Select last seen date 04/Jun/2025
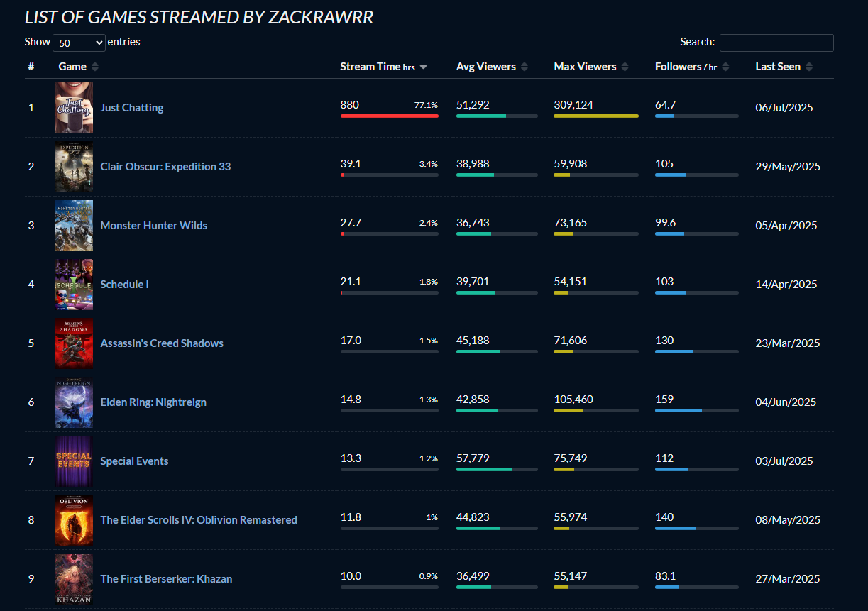868x611 pixels. 786,402
